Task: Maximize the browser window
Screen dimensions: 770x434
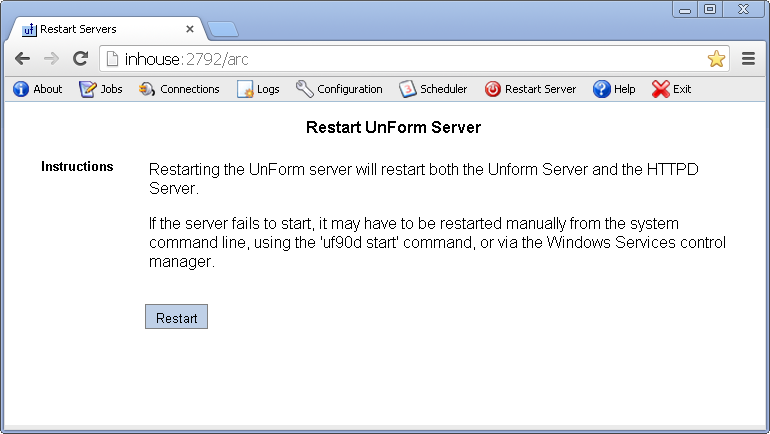Action: point(710,9)
